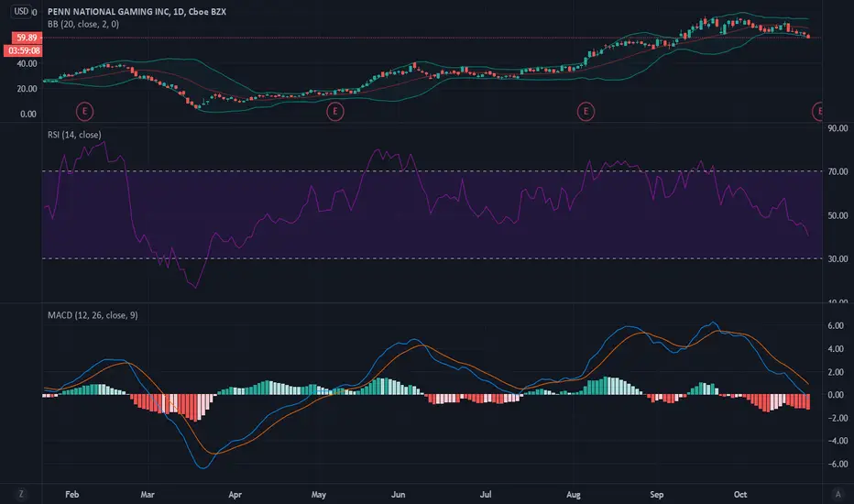Open the earnings E marker between Feb and Mar
The width and height of the screenshot is (854, 504).
point(84,112)
